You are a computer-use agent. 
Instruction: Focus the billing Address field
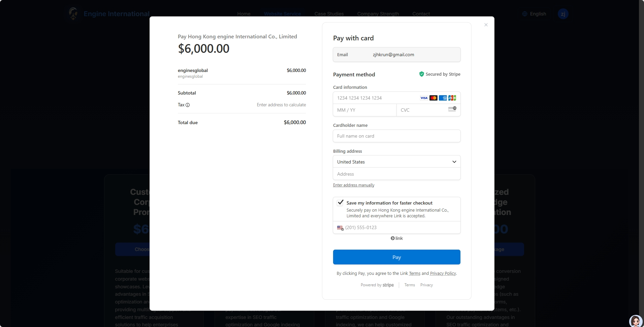[397, 174]
